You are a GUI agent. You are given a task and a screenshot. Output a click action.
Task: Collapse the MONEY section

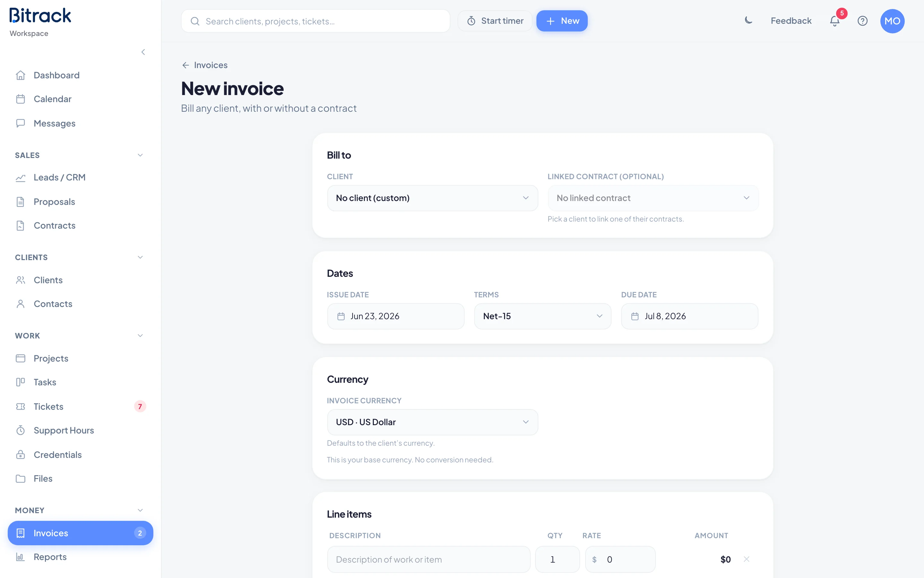click(x=140, y=510)
